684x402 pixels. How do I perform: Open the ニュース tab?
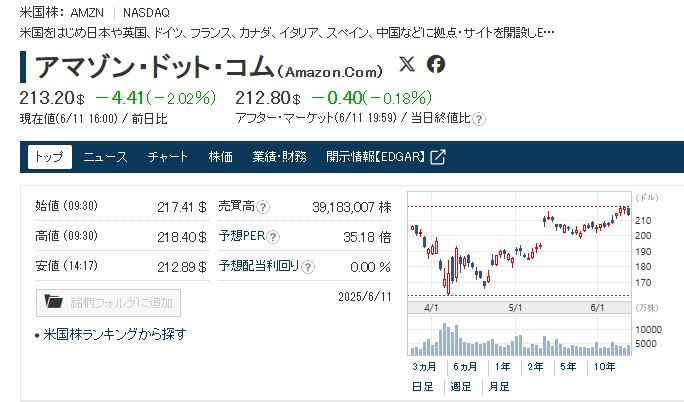(x=105, y=157)
